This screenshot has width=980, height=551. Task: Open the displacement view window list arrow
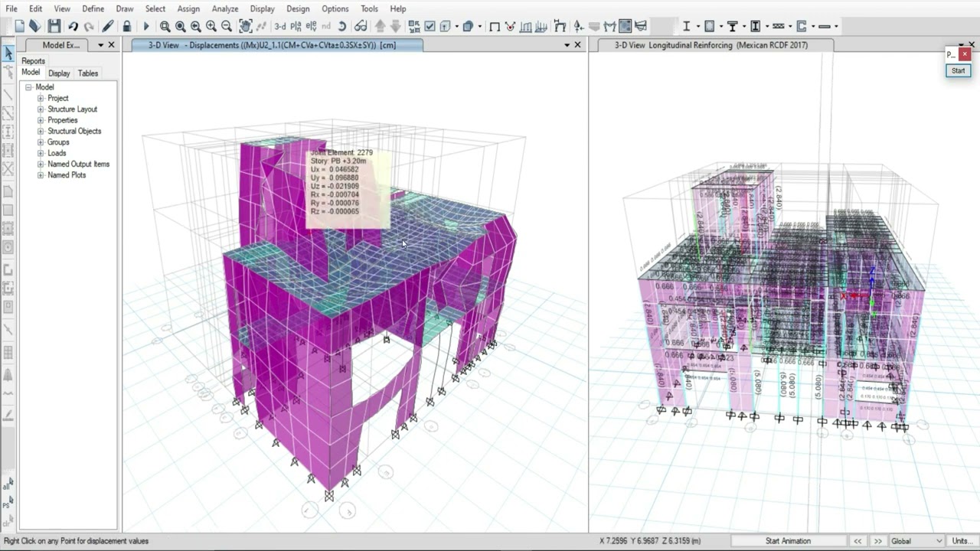[x=567, y=45]
